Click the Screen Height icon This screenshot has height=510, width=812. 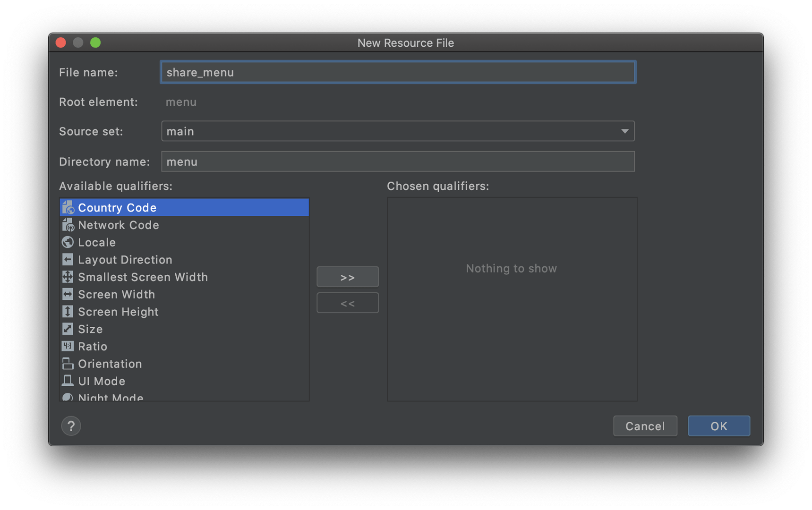tap(68, 312)
